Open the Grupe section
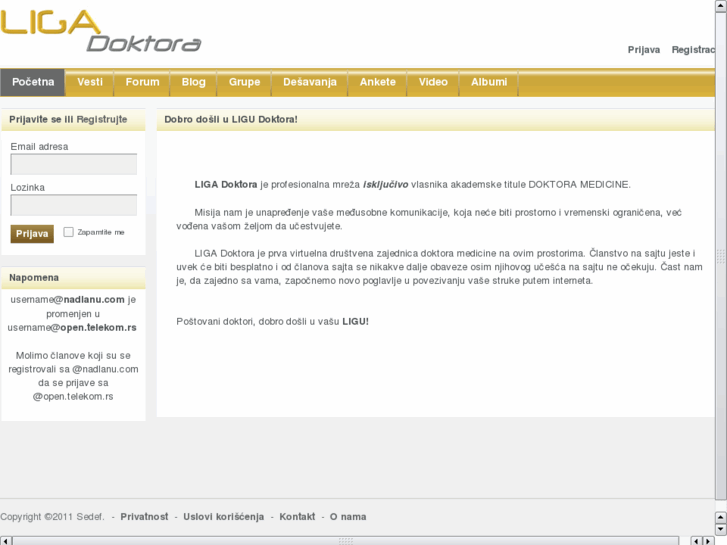The height and width of the screenshot is (545, 727). click(x=244, y=82)
